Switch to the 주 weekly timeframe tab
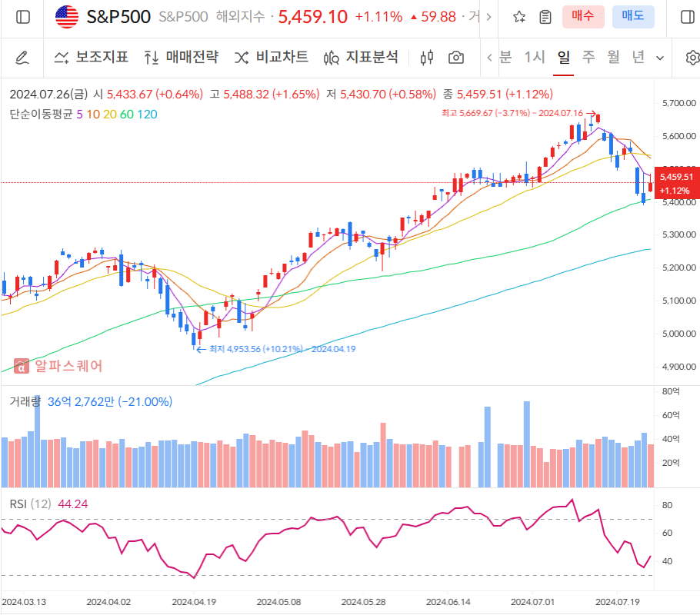This screenshot has height=615, width=700. [x=587, y=58]
